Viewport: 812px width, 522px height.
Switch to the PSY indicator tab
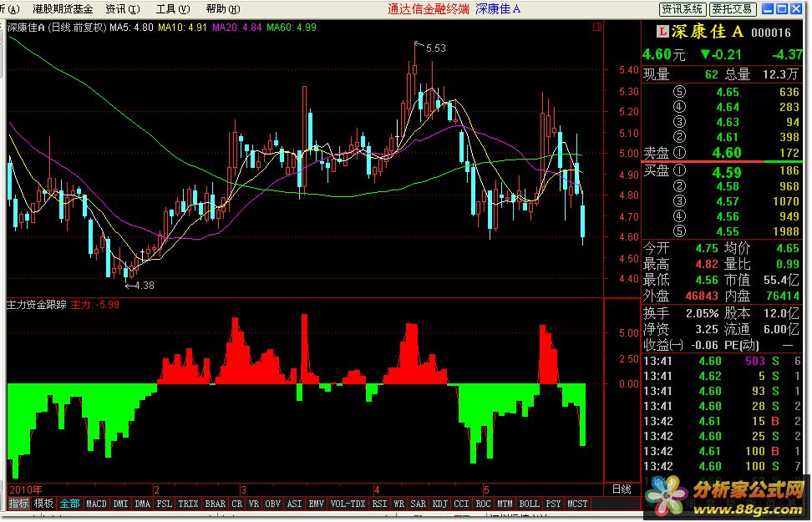click(x=553, y=504)
